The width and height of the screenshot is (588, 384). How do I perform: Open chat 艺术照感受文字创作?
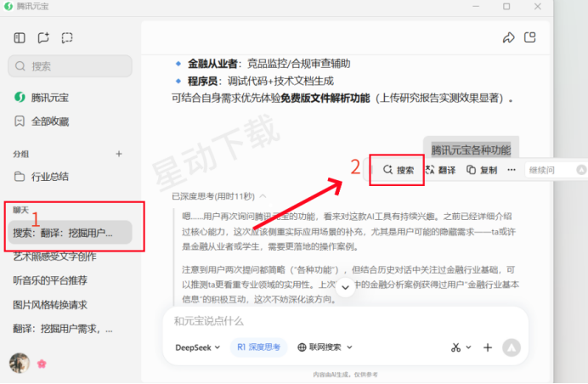(54, 257)
